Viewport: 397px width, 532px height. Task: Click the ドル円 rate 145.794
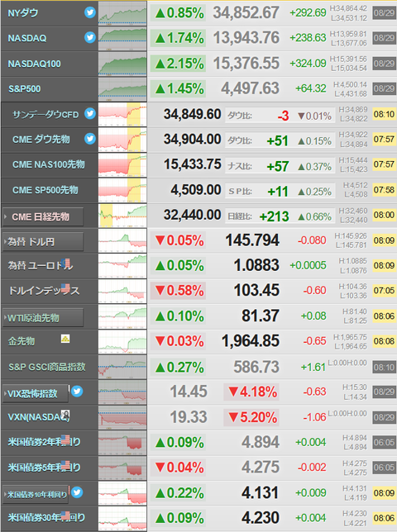pos(252,240)
